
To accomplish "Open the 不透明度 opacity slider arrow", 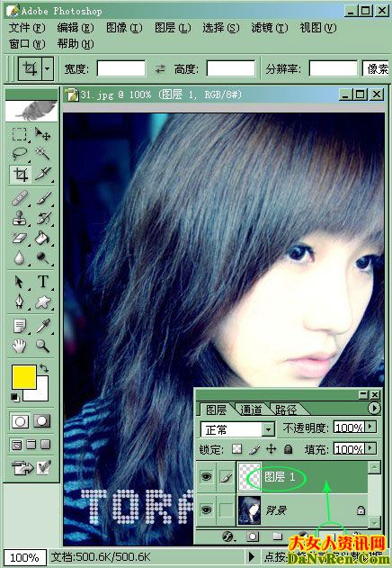I will (370, 427).
